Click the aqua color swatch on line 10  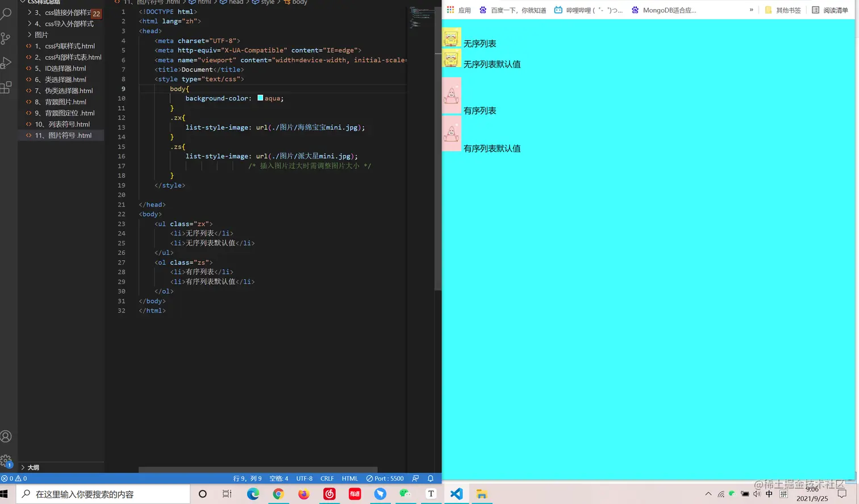260,98
